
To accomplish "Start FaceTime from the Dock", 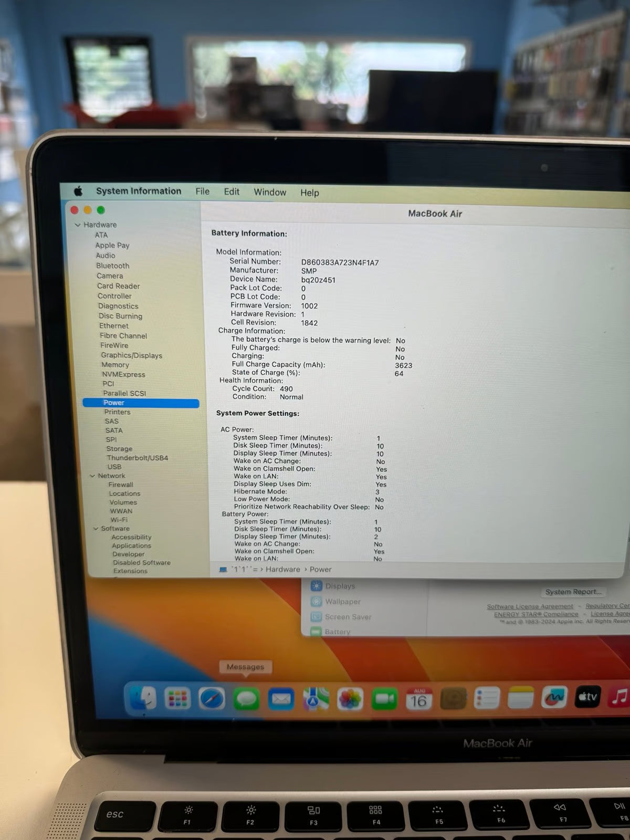I will coord(384,699).
